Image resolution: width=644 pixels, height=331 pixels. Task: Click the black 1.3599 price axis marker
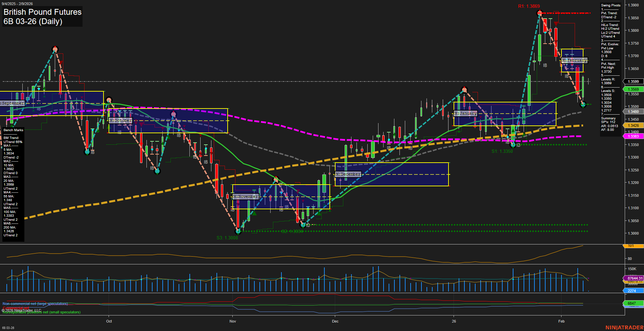click(x=634, y=81)
